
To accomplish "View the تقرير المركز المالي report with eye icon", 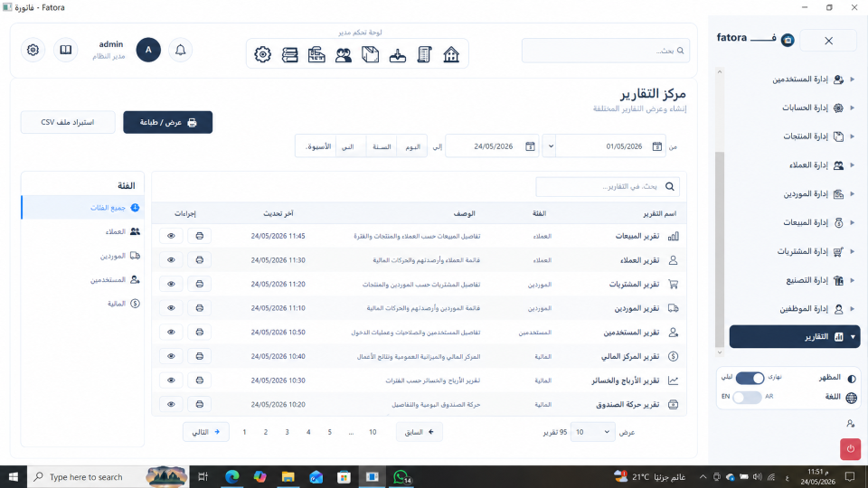I will point(171,356).
